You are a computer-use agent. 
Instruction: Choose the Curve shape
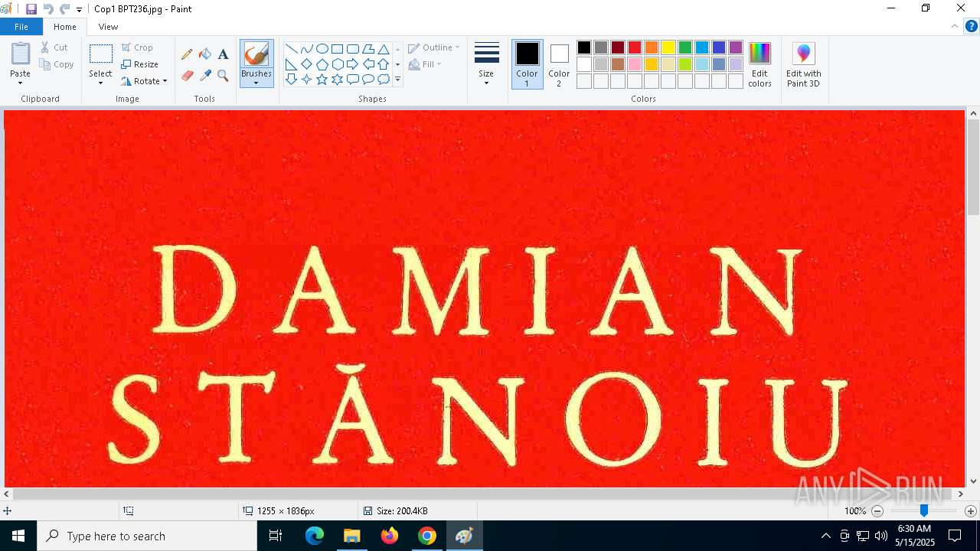coord(307,49)
